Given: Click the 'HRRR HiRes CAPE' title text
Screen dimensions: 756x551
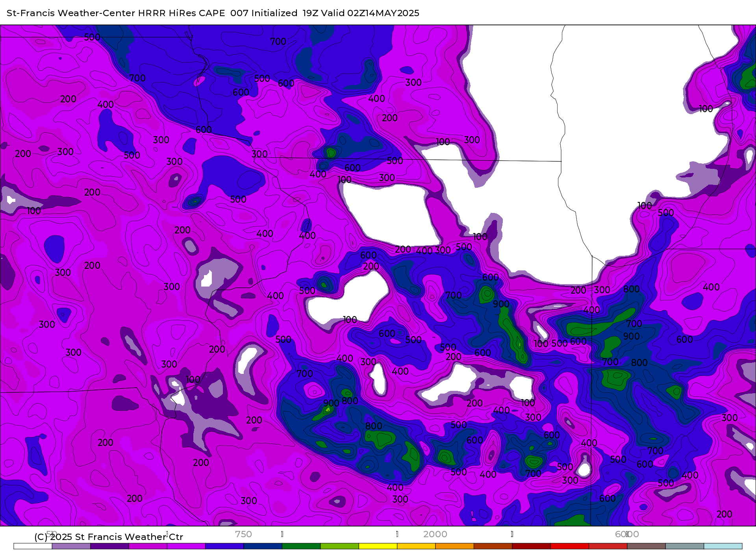Looking at the screenshot, I should click(182, 13).
